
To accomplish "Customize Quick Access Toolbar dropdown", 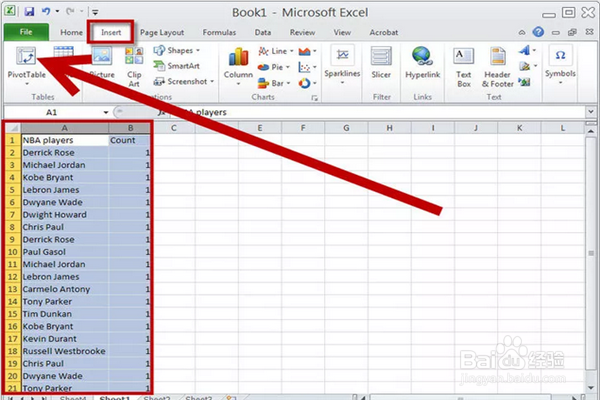I will [95, 12].
